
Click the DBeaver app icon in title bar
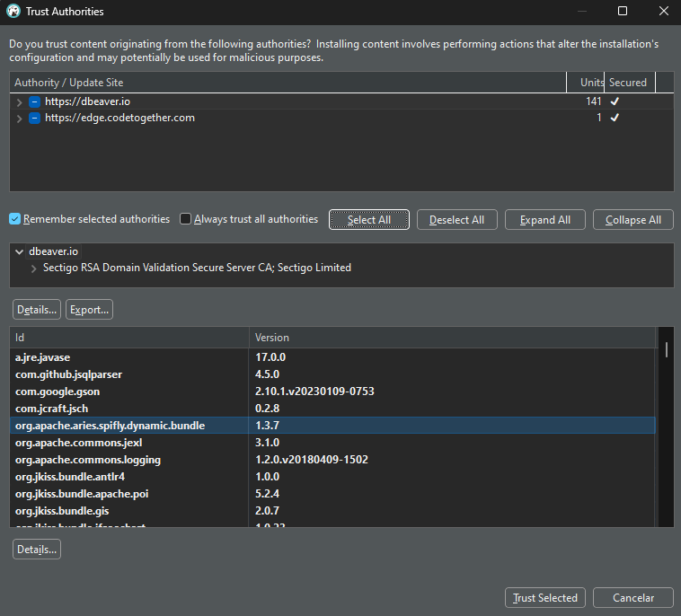[13, 12]
